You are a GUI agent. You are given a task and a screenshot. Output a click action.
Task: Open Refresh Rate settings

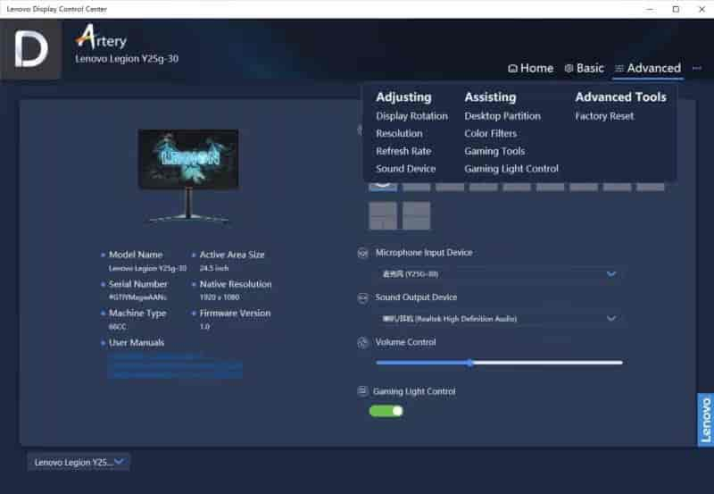(403, 151)
